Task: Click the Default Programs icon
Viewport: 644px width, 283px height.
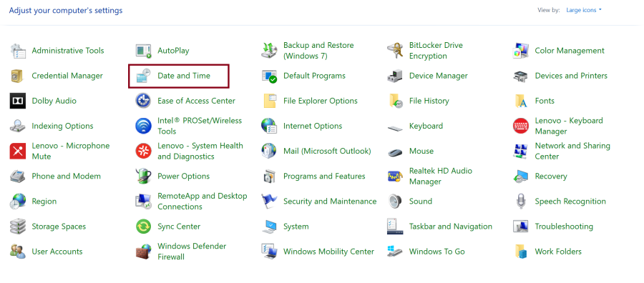Action: 270,76
